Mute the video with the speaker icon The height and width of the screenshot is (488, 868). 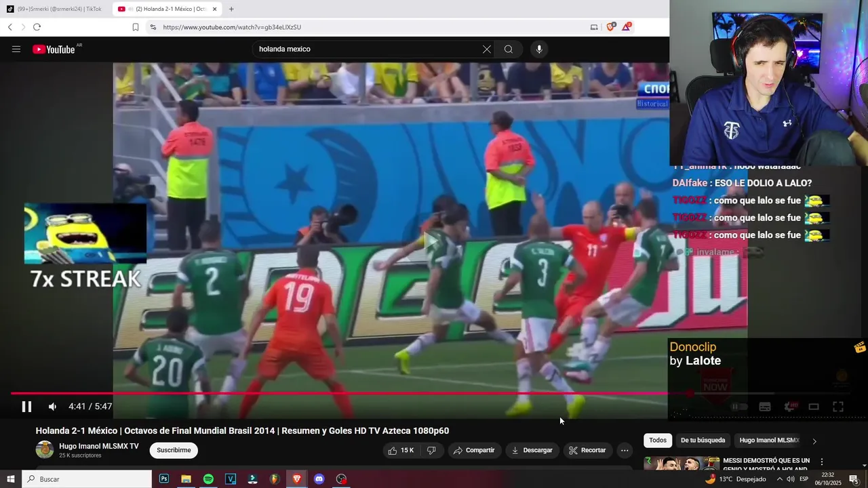click(x=52, y=407)
